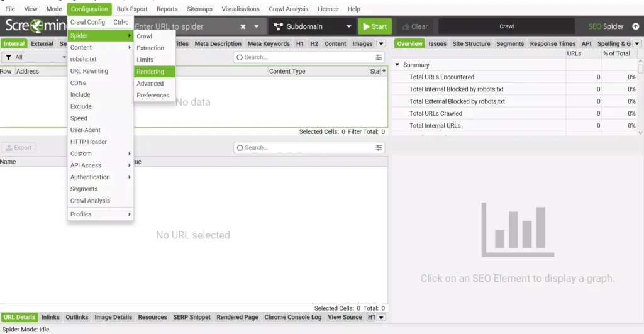Switch to the Inlinks tab
Screen dimensions: 644x334
click(x=50, y=317)
